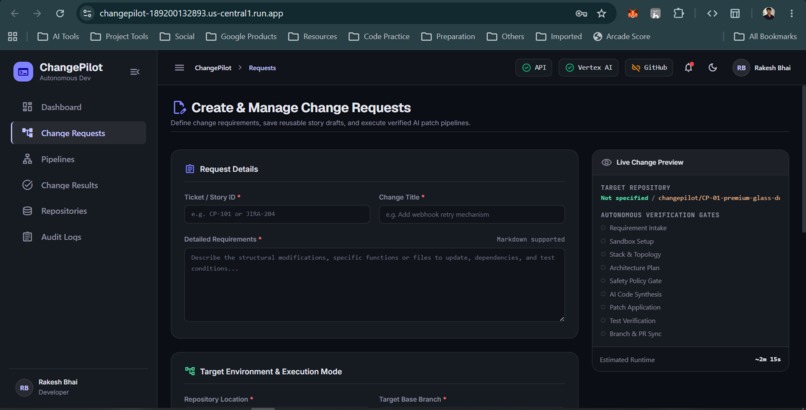
Task: Bookmark this page with the star icon
Action: click(x=601, y=13)
